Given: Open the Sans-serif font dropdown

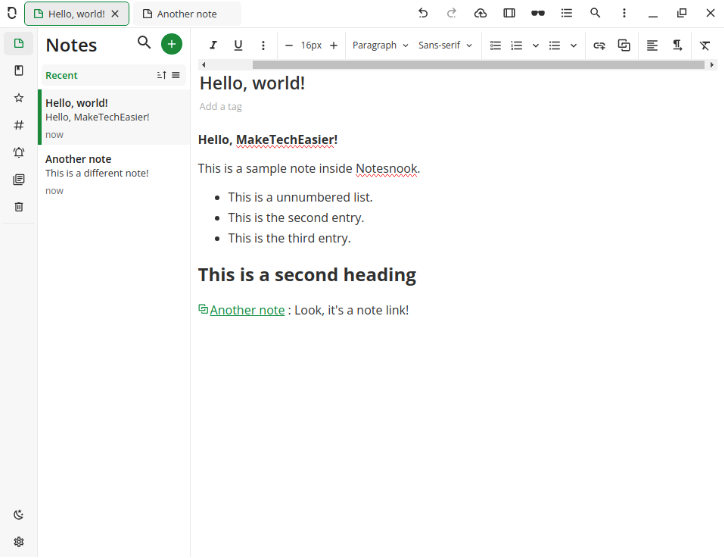Looking at the screenshot, I should 445,45.
